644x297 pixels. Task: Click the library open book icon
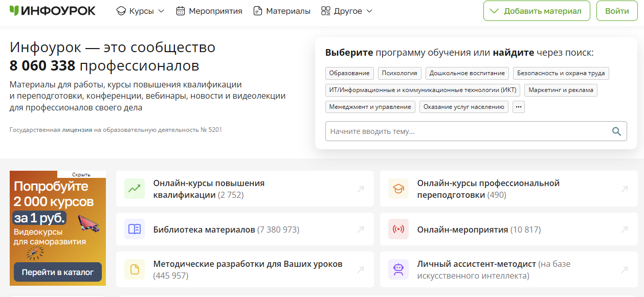135,229
